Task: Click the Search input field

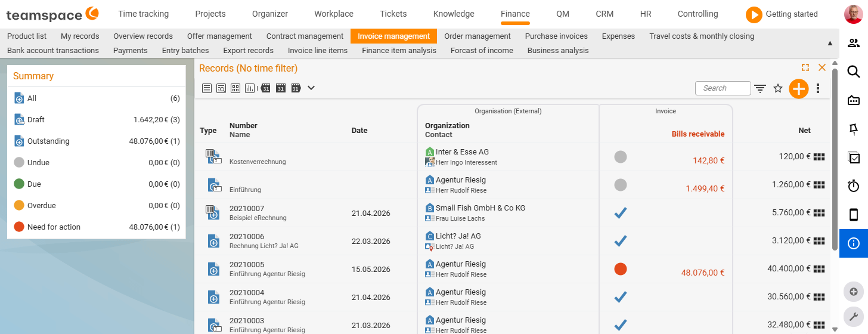Action: pyautogui.click(x=723, y=88)
